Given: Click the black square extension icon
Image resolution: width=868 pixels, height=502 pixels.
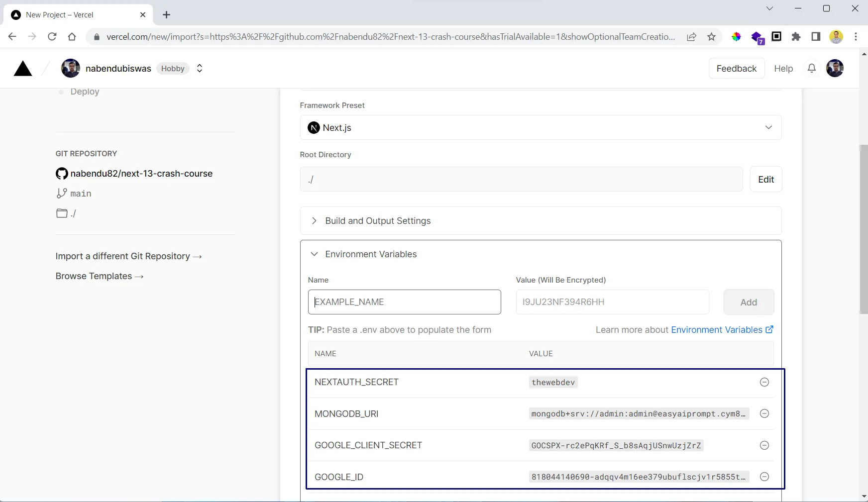Looking at the screenshot, I should coord(776,36).
